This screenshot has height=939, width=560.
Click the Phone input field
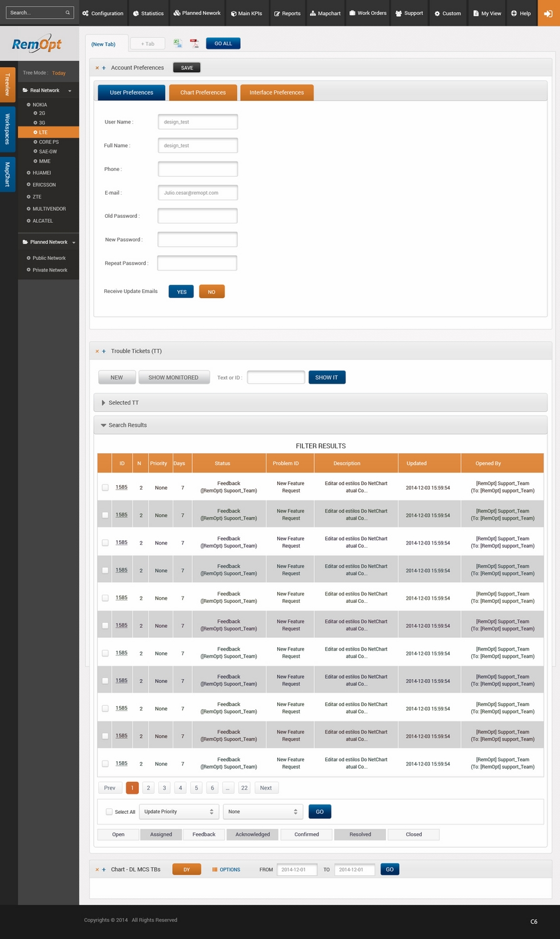[198, 169]
